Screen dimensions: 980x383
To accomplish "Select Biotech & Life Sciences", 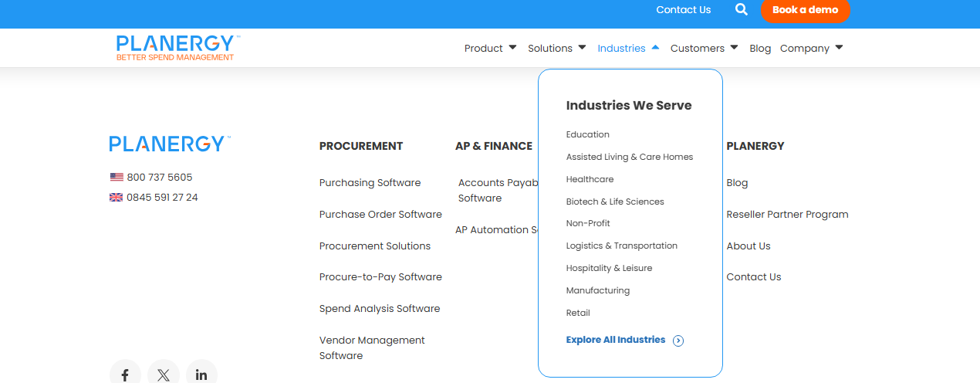I will (x=615, y=202).
